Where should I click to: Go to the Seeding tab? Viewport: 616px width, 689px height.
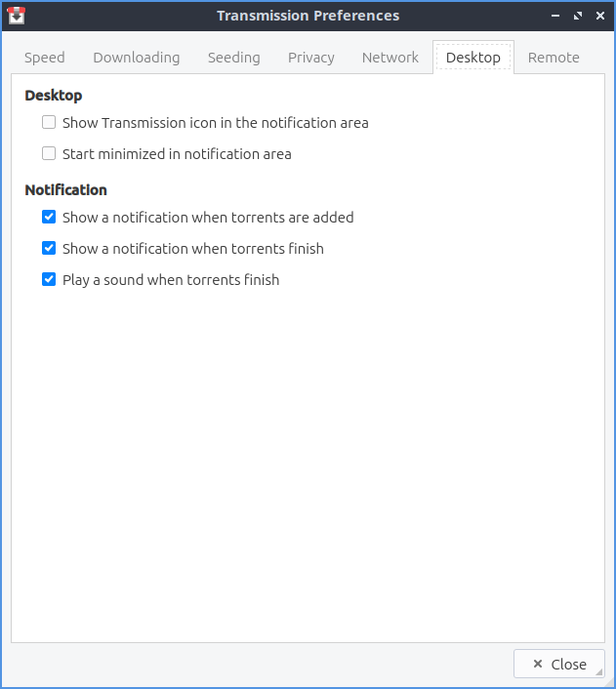pos(234,58)
